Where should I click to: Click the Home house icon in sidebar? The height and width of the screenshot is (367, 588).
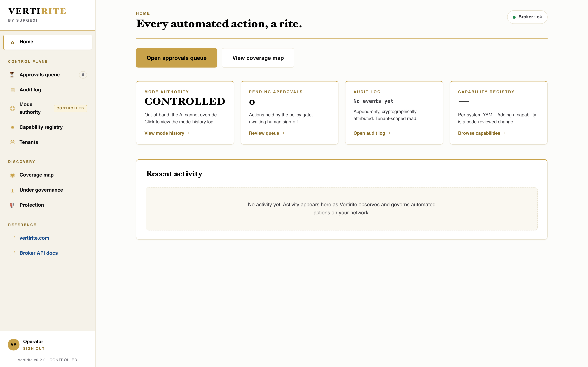12,42
